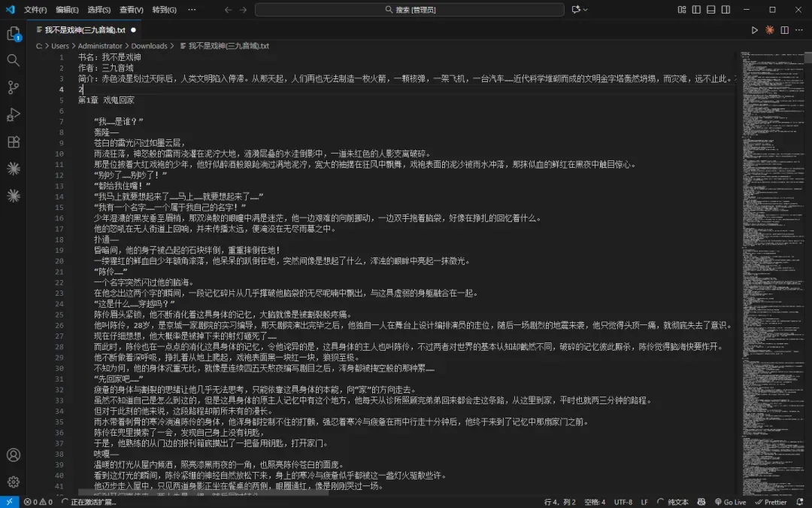The width and height of the screenshot is (812, 508).
Task: Click the UTF-8 encoding status item
Action: tap(623, 502)
